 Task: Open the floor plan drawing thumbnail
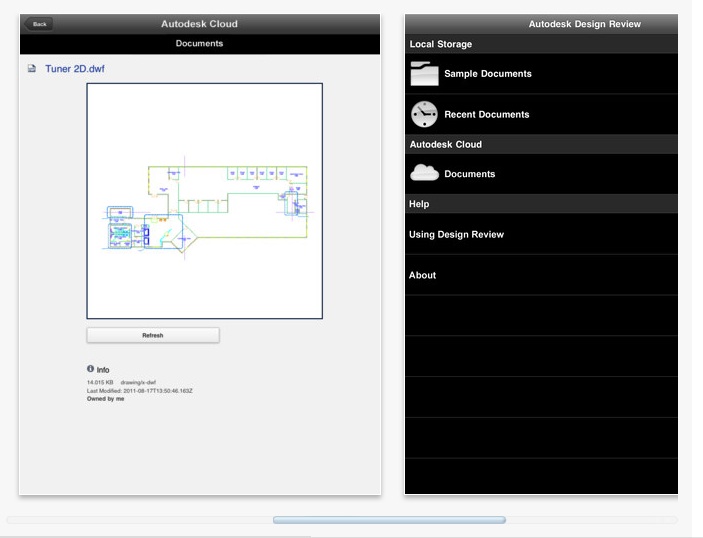[x=204, y=201]
